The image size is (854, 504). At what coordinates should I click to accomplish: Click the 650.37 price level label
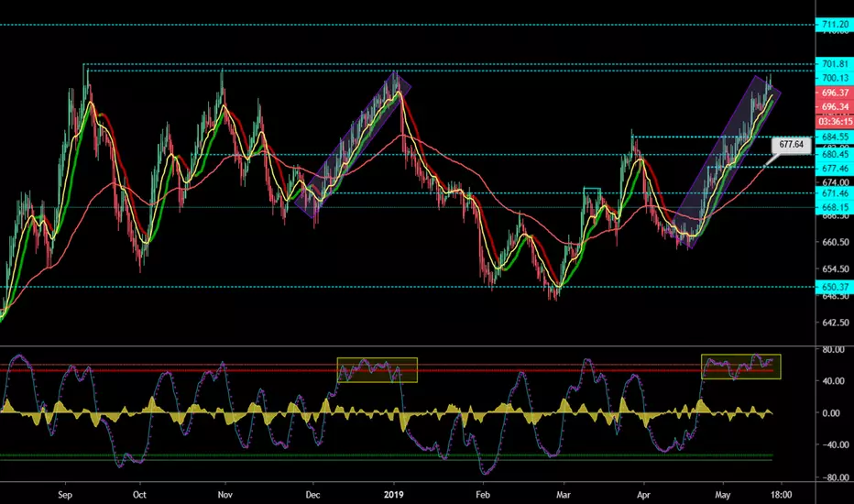pos(835,287)
